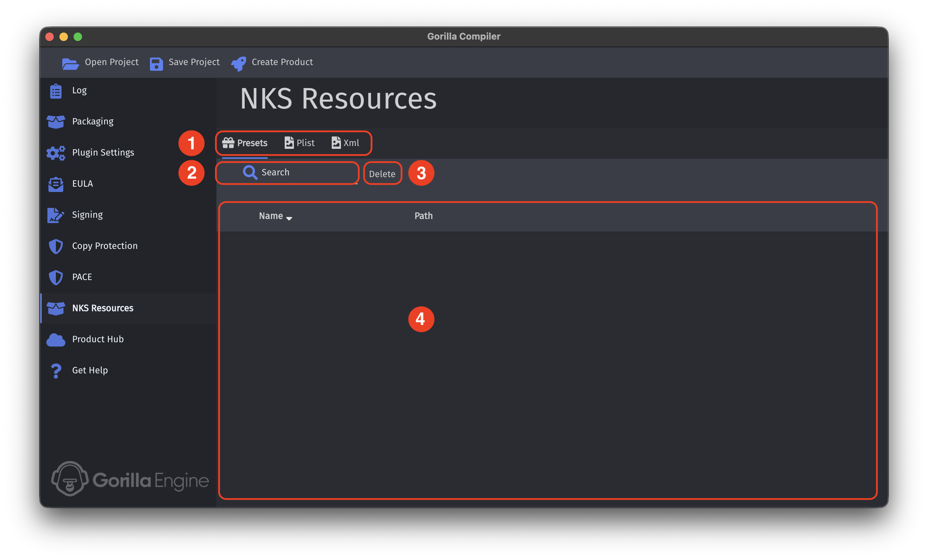Click the Save Project floppy disk icon
Image resolution: width=928 pixels, height=560 pixels.
pyautogui.click(x=156, y=63)
